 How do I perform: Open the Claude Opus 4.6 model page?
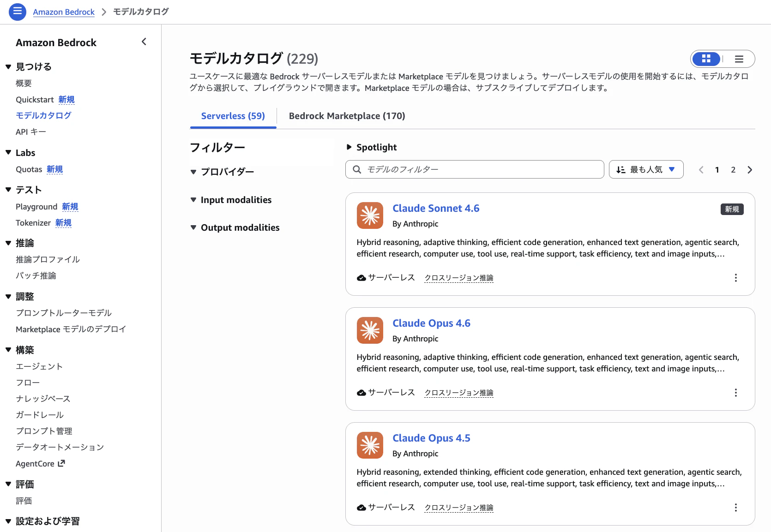[431, 323]
